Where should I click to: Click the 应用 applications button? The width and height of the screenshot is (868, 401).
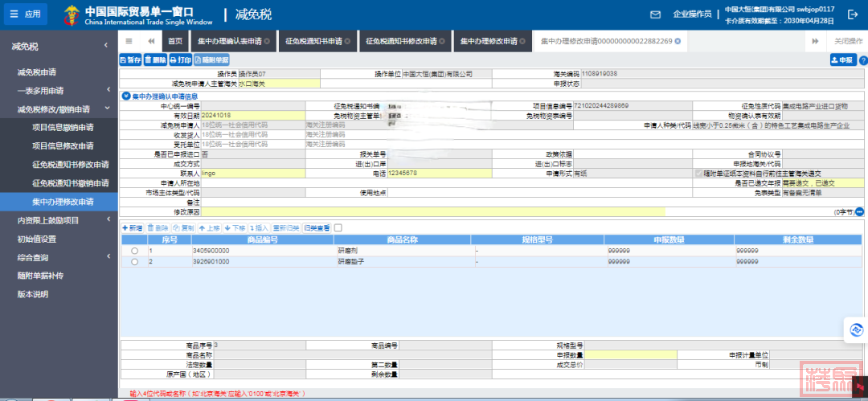[x=24, y=14]
